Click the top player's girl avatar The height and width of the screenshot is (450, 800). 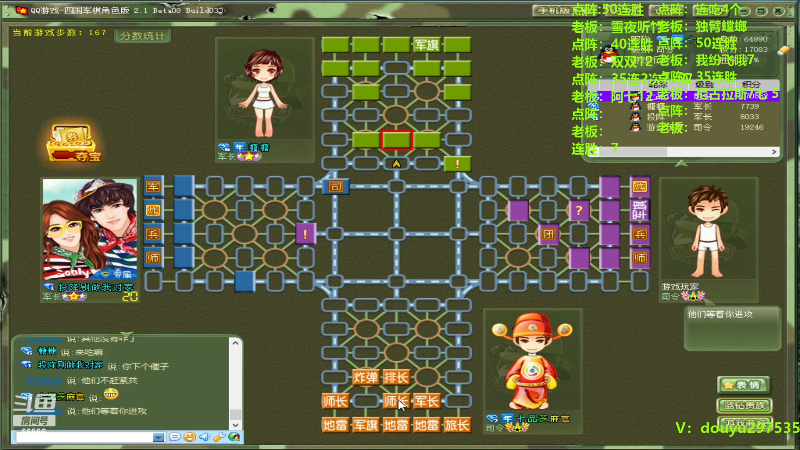[263, 92]
